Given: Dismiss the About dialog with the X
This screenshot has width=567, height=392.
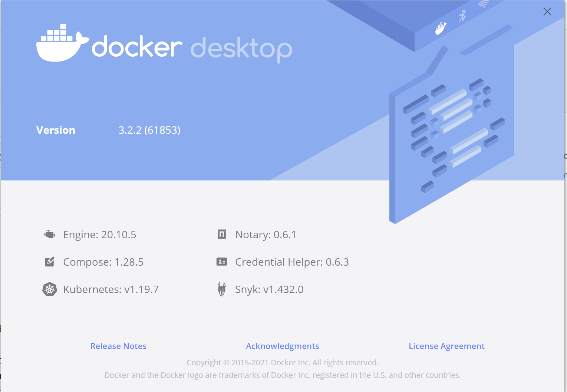Looking at the screenshot, I should 547,11.
